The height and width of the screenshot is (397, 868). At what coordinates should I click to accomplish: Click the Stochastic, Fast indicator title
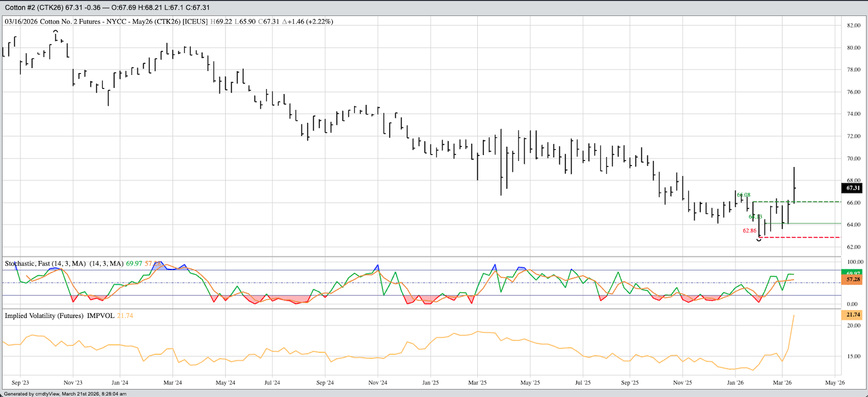45,263
